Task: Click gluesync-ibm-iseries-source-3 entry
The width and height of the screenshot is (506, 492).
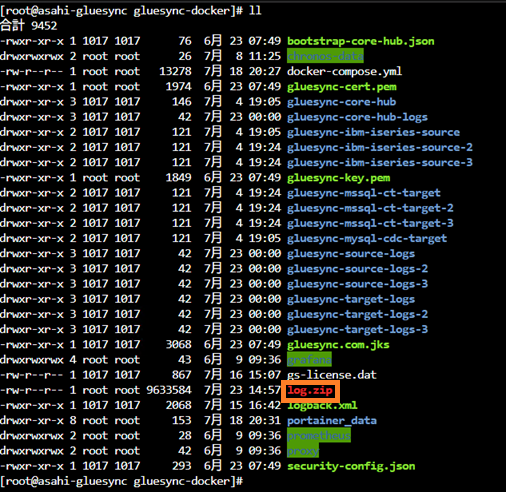Action: (380, 162)
